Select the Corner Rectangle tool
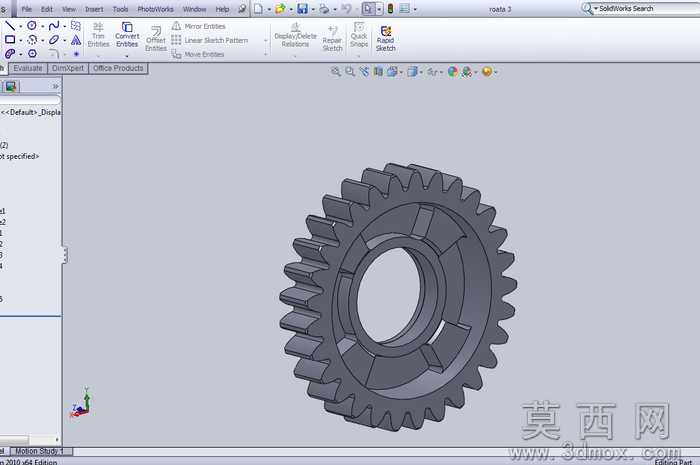700x465 pixels. coord(9,40)
